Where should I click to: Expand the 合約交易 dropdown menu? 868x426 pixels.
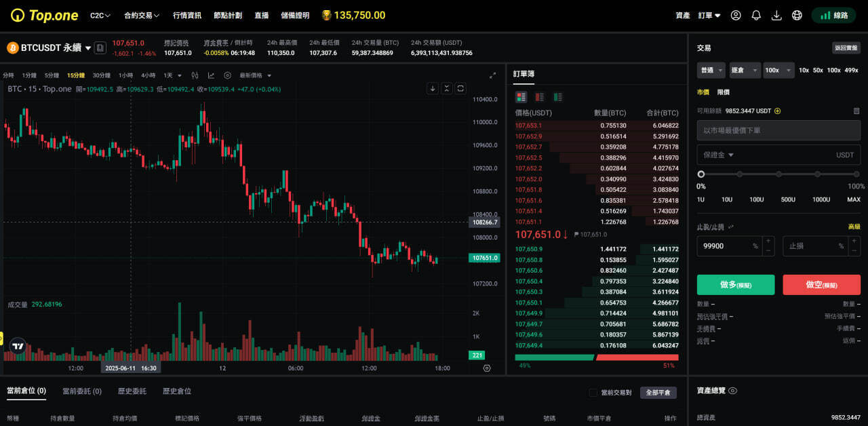click(142, 15)
